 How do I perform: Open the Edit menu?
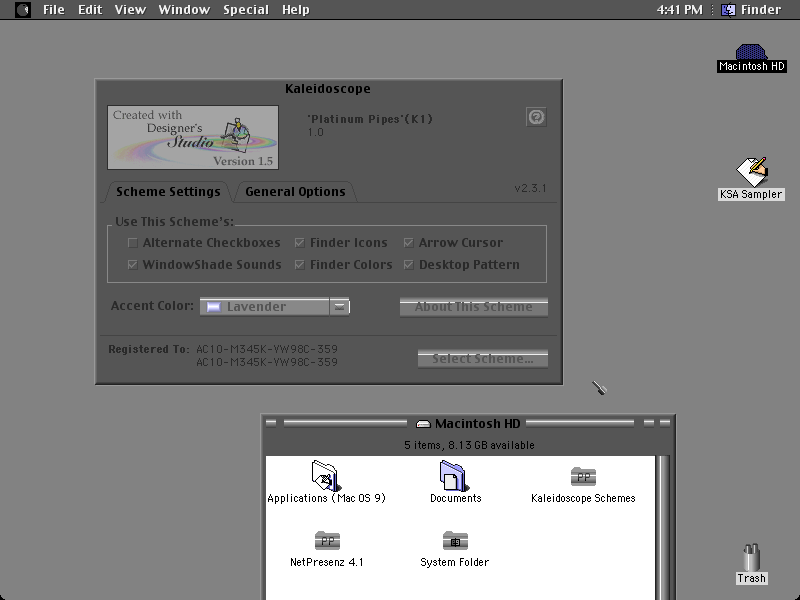click(x=90, y=10)
